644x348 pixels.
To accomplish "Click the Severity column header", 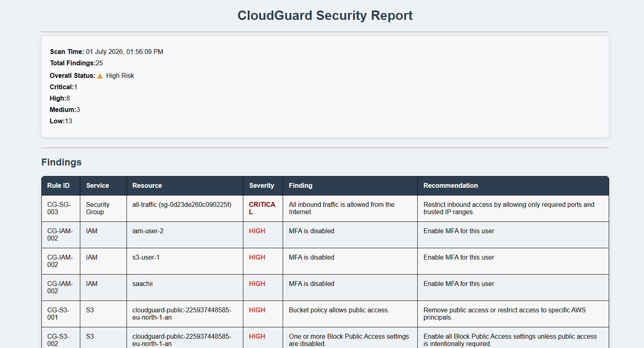I will tap(263, 186).
